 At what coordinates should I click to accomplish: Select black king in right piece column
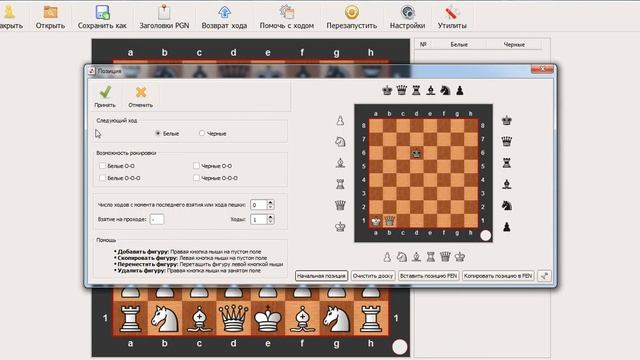pyautogui.click(x=507, y=120)
